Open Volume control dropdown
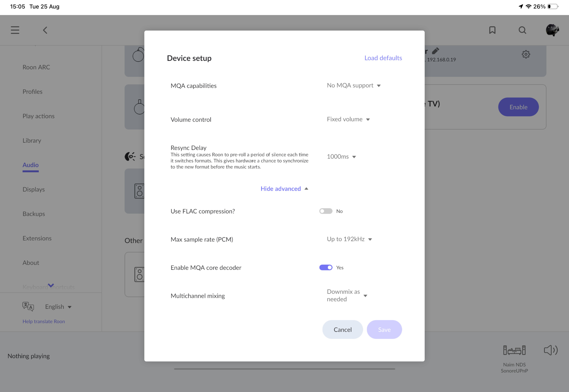569x392 pixels. tap(348, 119)
